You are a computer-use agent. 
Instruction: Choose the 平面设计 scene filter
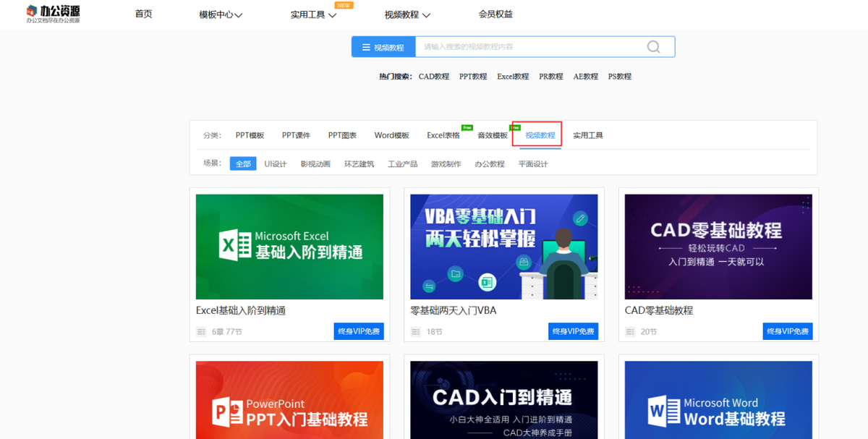pyautogui.click(x=533, y=164)
